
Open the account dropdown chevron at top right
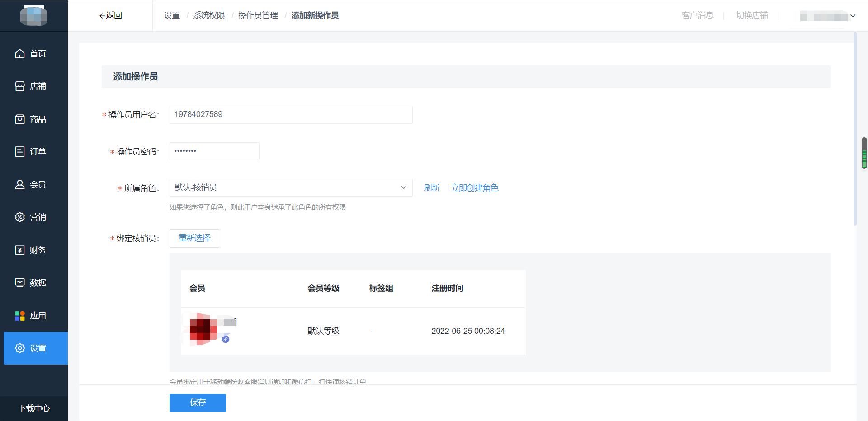point(853,16)
